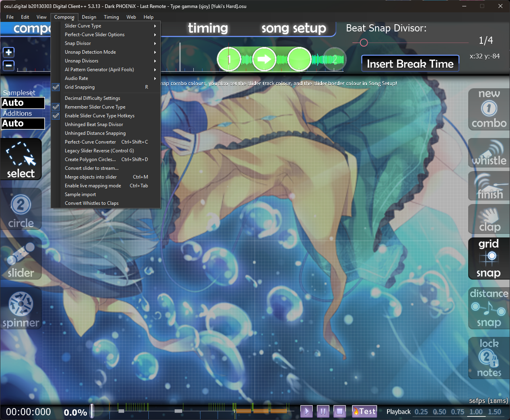Screen dimensions: 510x420
Task: Add finish hitsound
Action: click(x=489, y=186)
